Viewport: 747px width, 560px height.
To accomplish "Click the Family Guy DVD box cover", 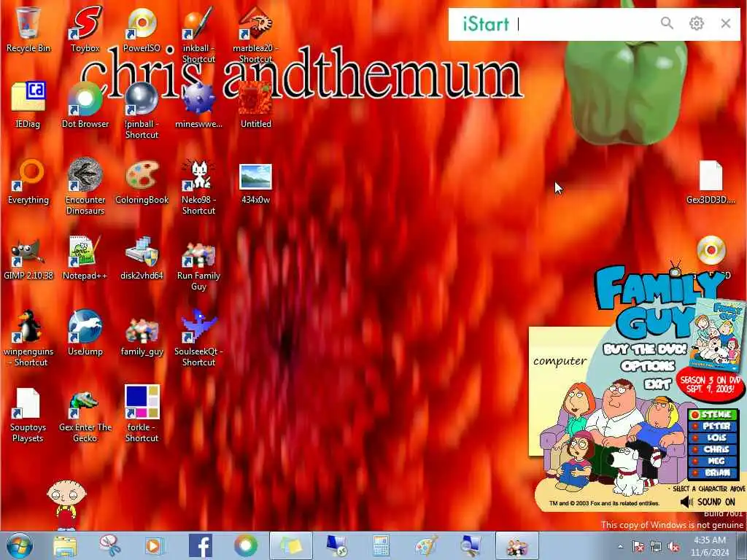I will 719,333.
